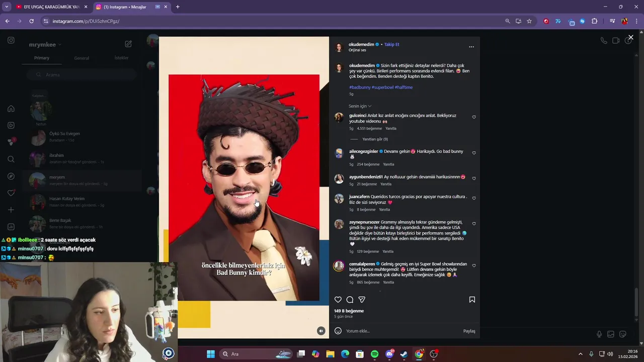The height and width of the screenshot is (362, 644).
Task: Open Instagram Home from left sidebar
Action: 11,109
